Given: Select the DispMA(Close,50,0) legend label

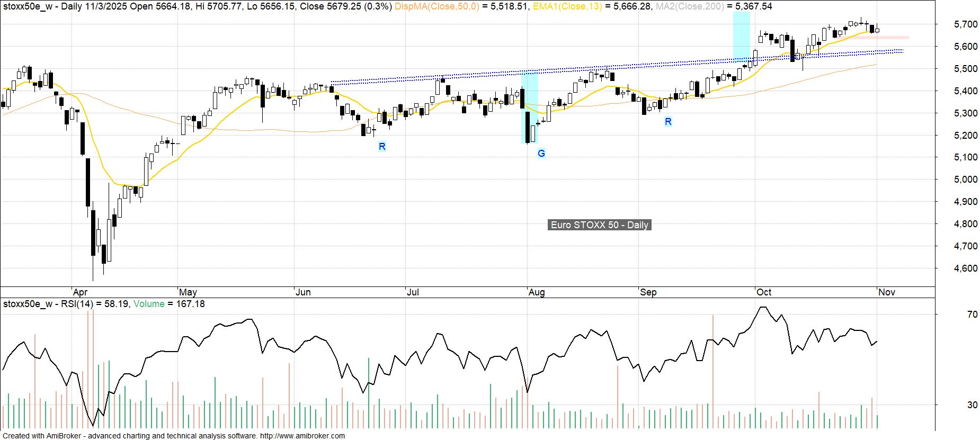Looking at the screenshot, I should click(x=437, y=6).
